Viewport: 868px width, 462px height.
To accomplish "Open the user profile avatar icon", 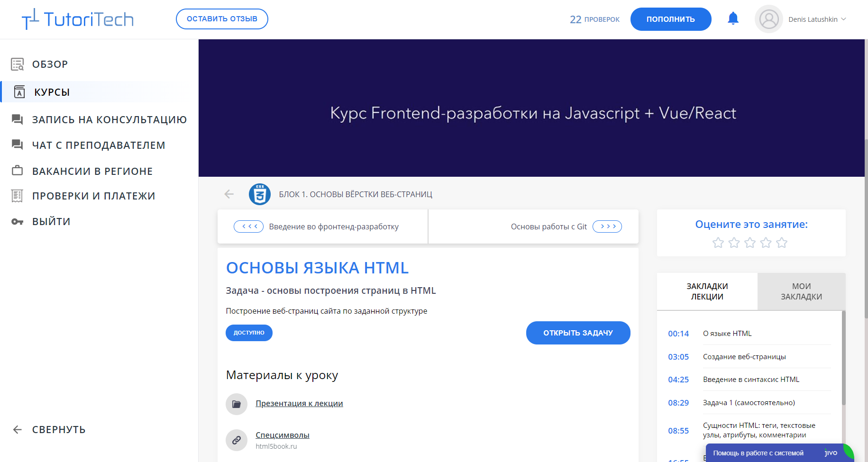I will coord(768,19).
